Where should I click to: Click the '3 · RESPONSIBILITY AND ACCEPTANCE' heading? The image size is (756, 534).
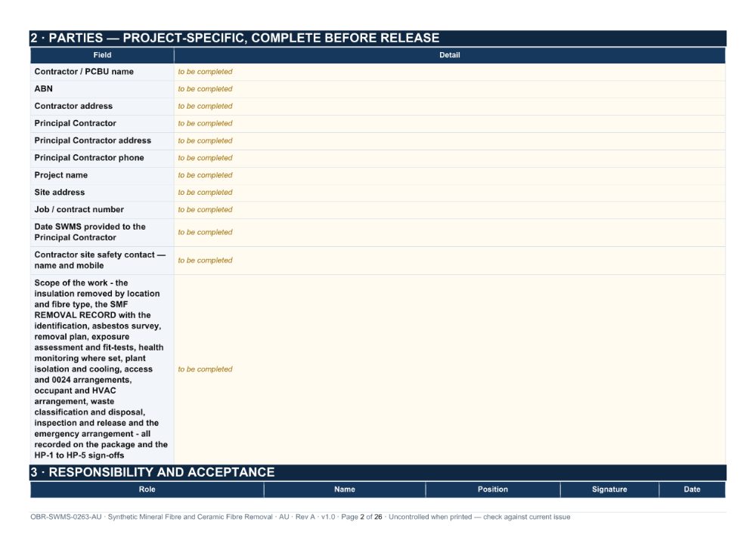point(153,472)
